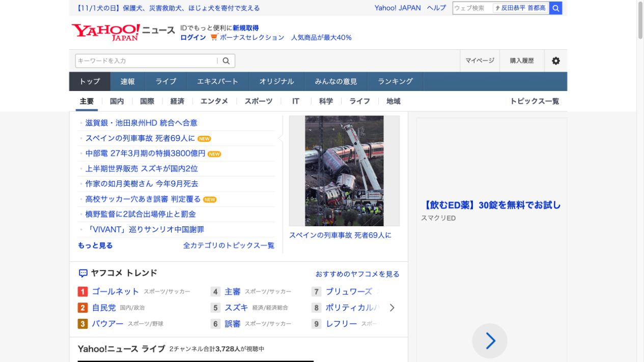Click the ヤフコメ speech bubble icon
Screen dimensions: 644x362
coord(83,273)
